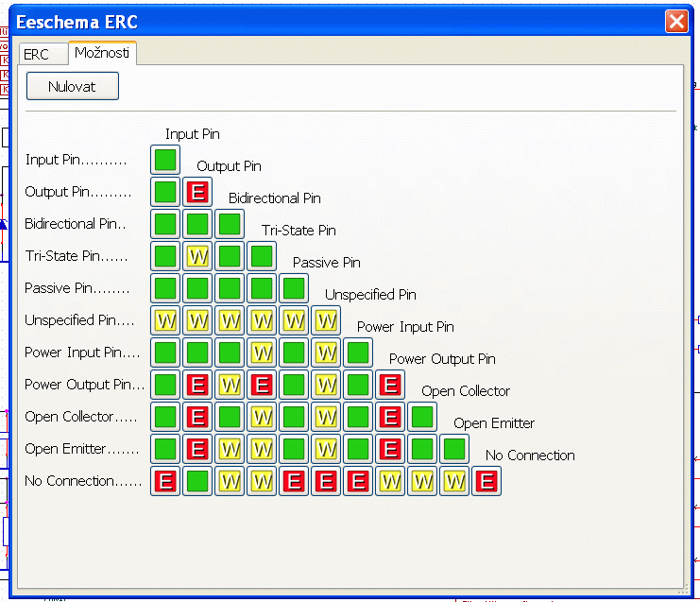Toggle No Connection row, Bidirectional warning cell

pos(230,481)
